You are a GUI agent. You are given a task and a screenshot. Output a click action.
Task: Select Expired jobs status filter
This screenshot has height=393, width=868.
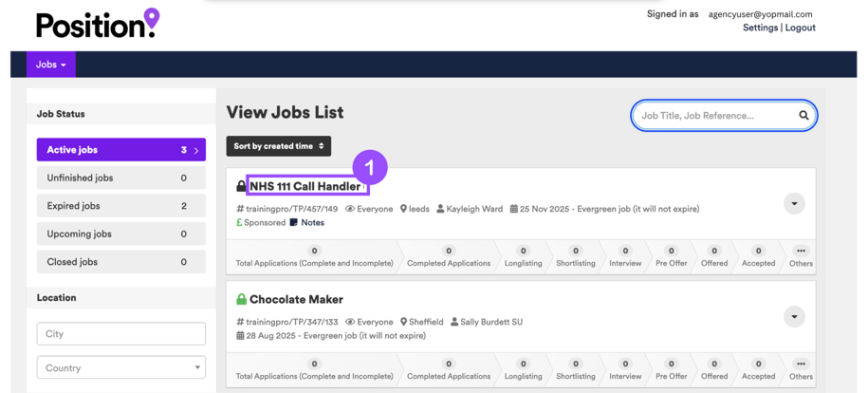click(120, 206)
